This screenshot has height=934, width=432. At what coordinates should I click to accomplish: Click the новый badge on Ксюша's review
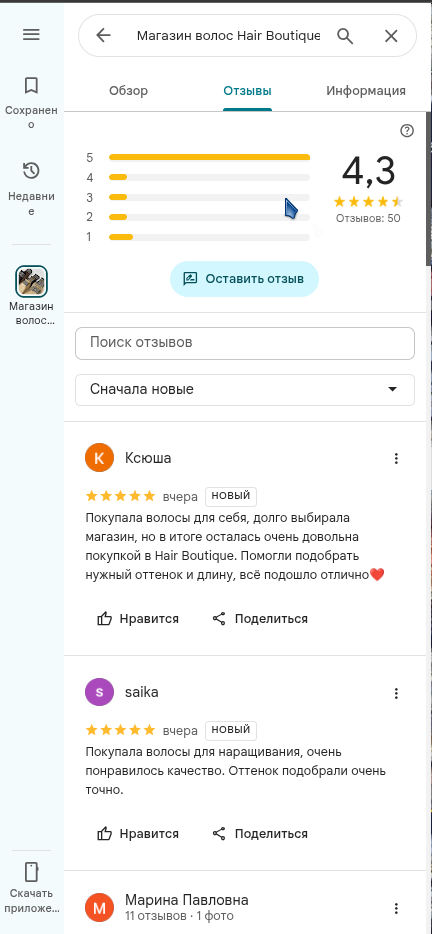(x=231, y=496)
